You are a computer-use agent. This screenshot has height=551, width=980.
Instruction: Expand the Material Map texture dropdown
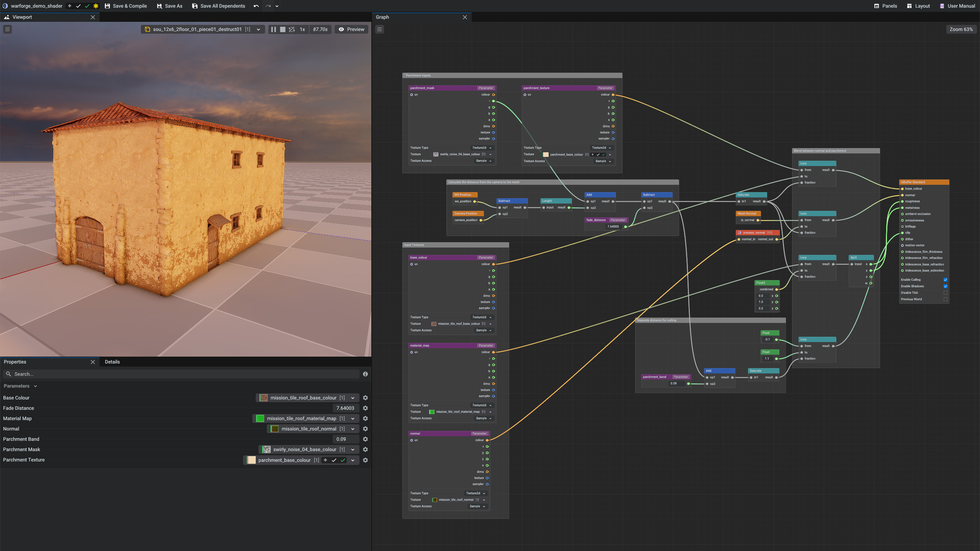(x=353, y=419)
